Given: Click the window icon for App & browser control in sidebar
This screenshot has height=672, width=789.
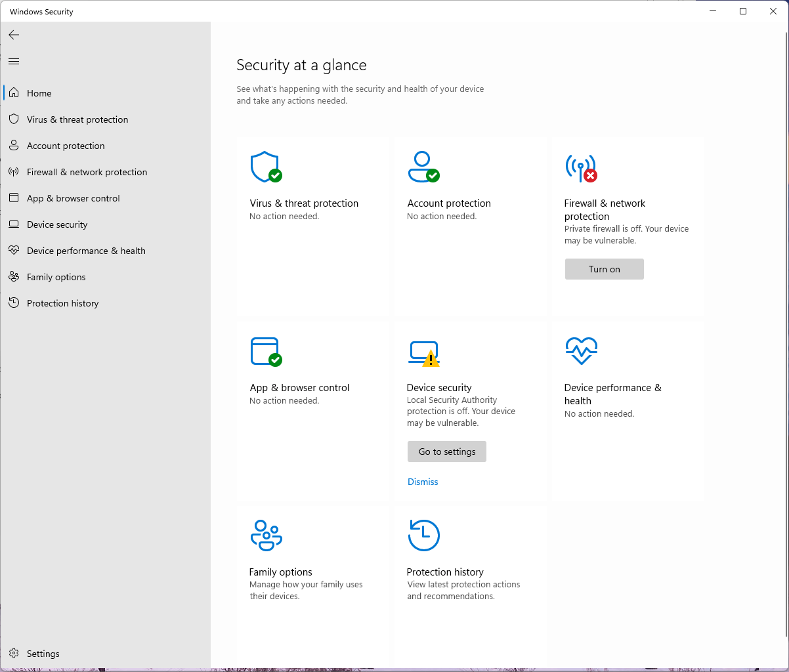Looking at the screenshot, I should click(14, 198).
